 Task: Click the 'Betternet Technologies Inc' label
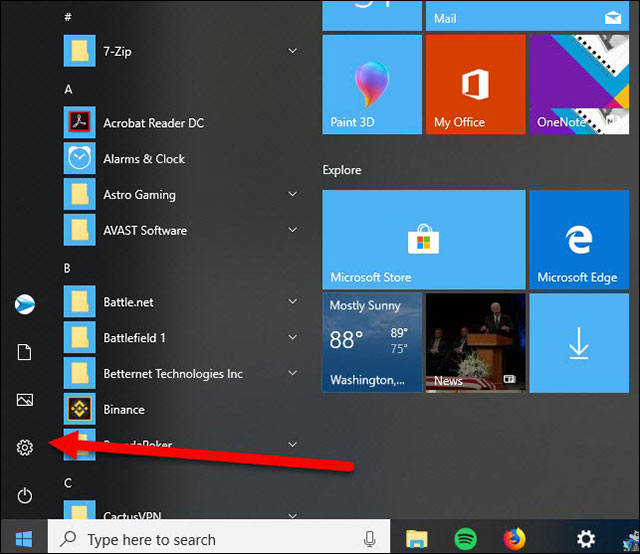[173, 374]
